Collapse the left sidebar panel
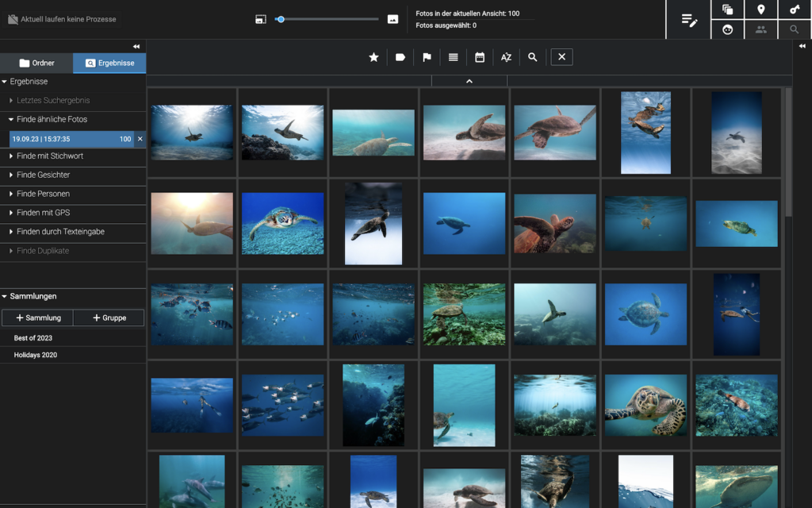812x508 pixels. pyautogui.click(x=136, y=47)
